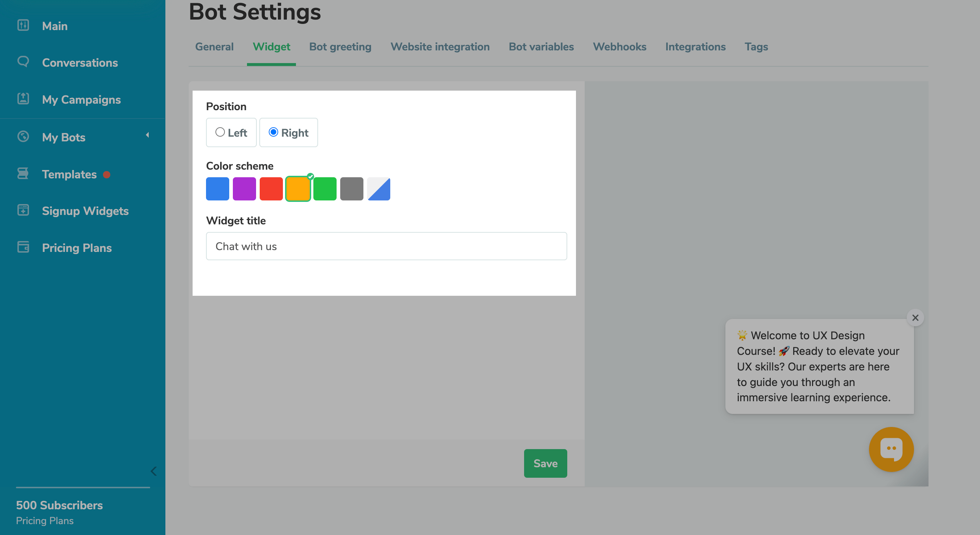Click the Main dashboard sidebar icon

(x=23, y=25)
